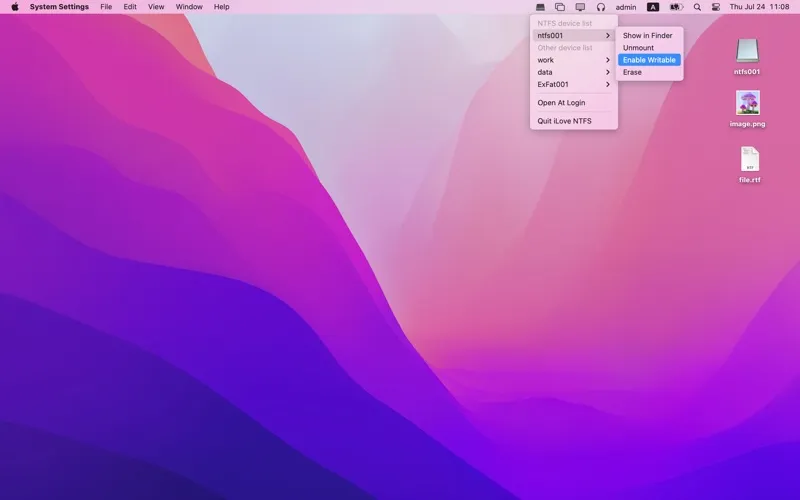800x500 pixels.
Task: Open the keyboard input source icon
Action: click(653, 7)
